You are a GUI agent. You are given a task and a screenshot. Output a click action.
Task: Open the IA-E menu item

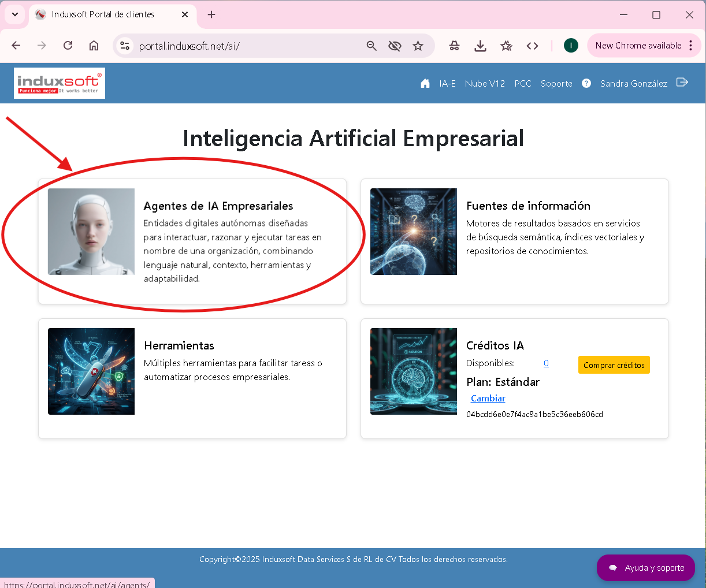click(447, 84)
